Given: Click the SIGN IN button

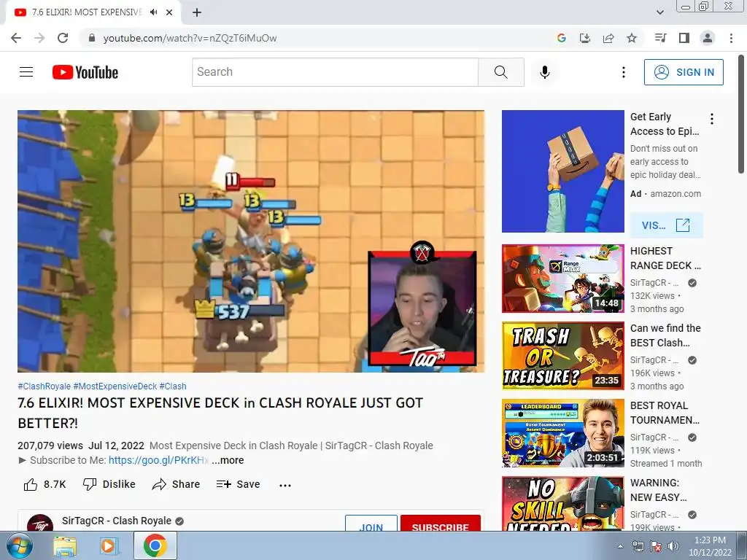Looking at the screenshot, I should coord(684,72).
